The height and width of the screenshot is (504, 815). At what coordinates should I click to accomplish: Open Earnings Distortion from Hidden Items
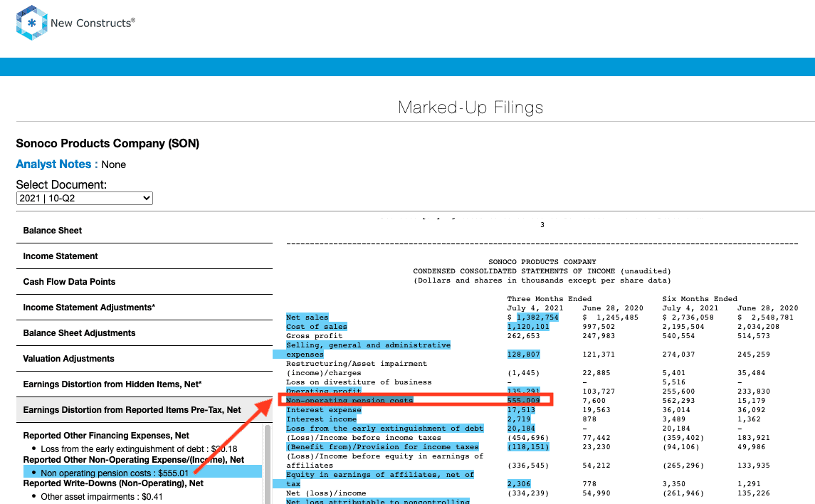tap(144, 384)
